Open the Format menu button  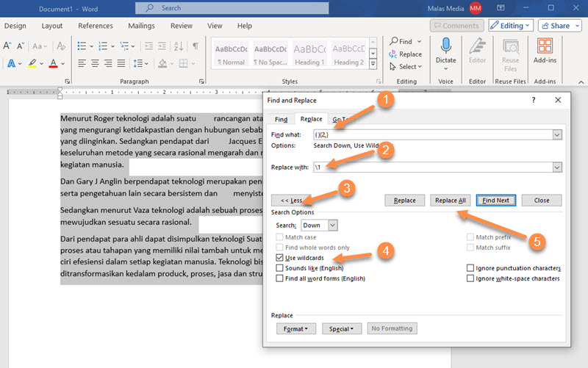[x=296, y=328]
